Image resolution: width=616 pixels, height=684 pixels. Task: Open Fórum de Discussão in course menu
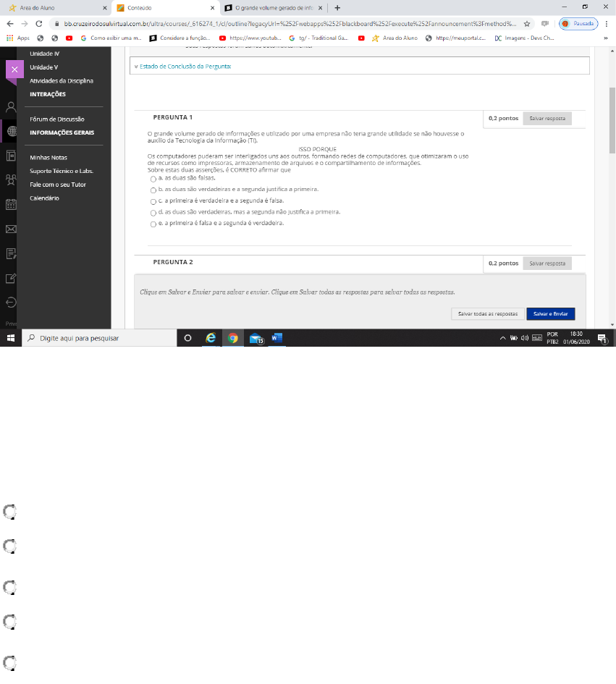click(x=56, y=119)
